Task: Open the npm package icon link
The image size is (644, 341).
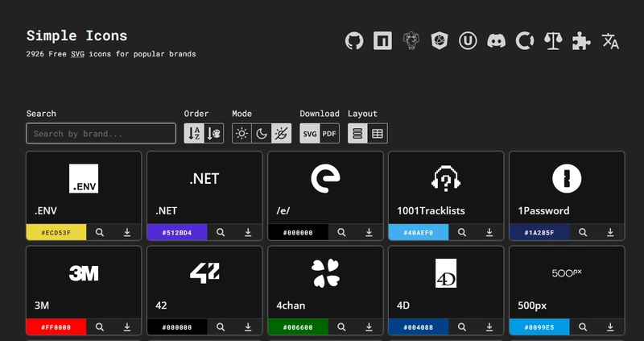Action: coord(382,41)
